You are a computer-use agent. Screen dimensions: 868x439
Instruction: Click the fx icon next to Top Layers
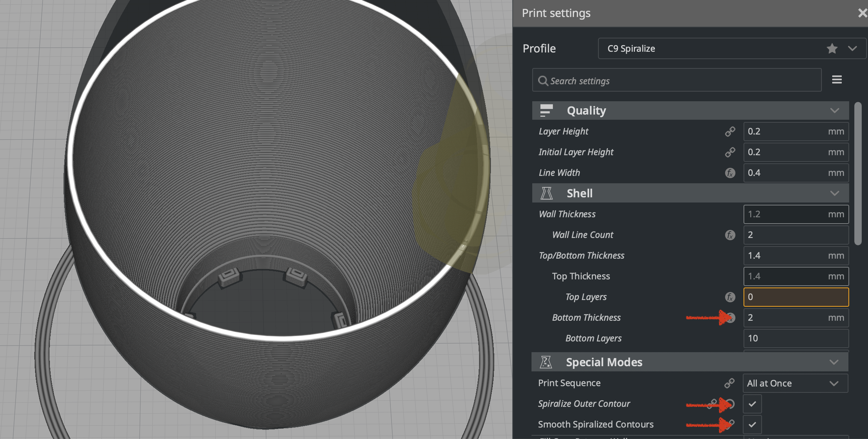(x=729, y=297)
